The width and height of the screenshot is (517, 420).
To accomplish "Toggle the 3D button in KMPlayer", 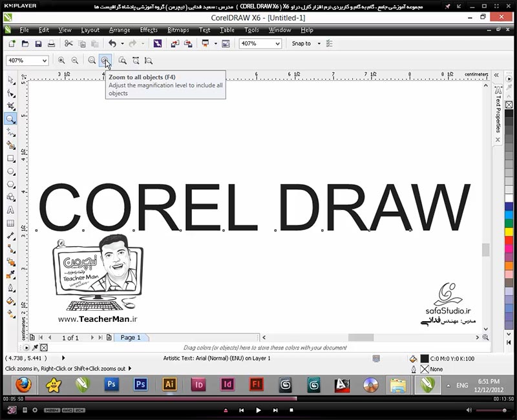I will 12,410.
